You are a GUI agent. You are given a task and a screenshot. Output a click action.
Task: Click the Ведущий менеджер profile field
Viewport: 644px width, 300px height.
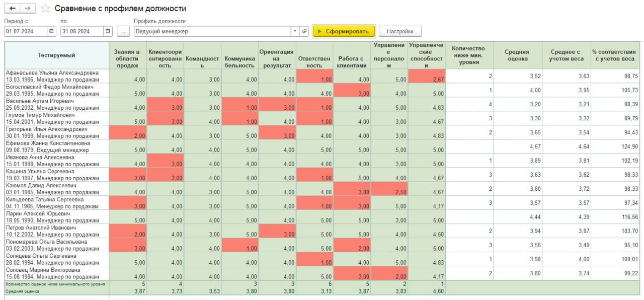click(211, 31)
